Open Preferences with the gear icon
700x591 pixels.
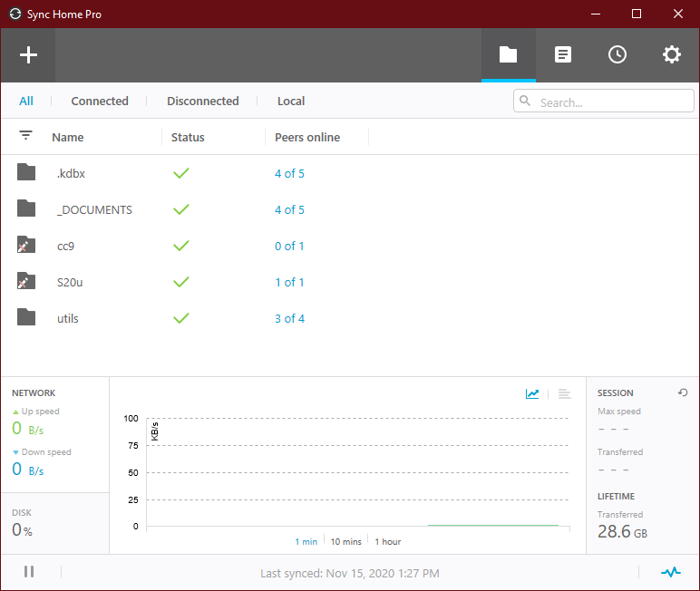(x=671, y=55)
